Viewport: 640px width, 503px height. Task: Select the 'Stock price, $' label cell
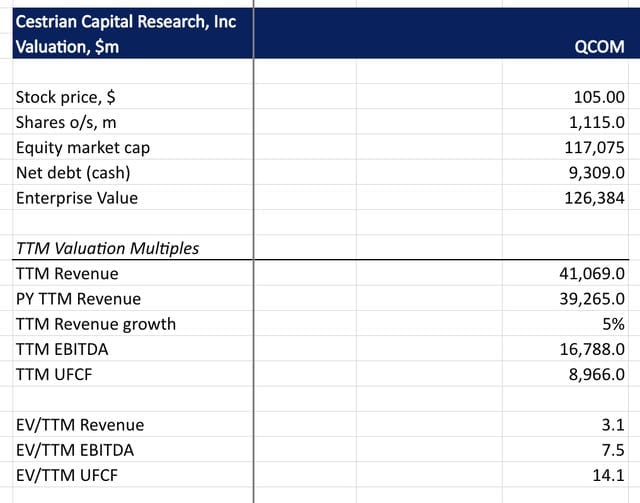click(x=65, y=97)
